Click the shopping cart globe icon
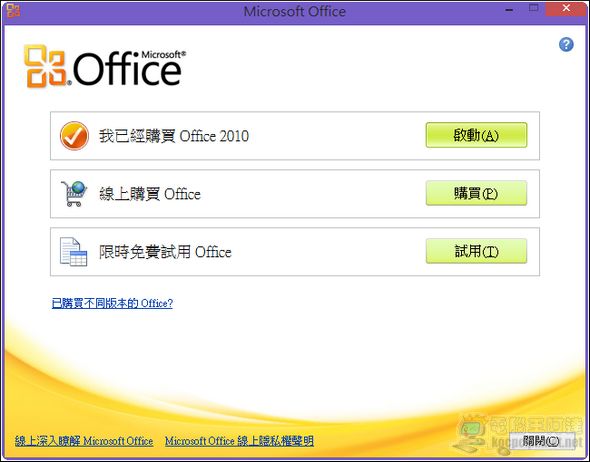Screen dimensions: 590x462 [x=74, y=193]
